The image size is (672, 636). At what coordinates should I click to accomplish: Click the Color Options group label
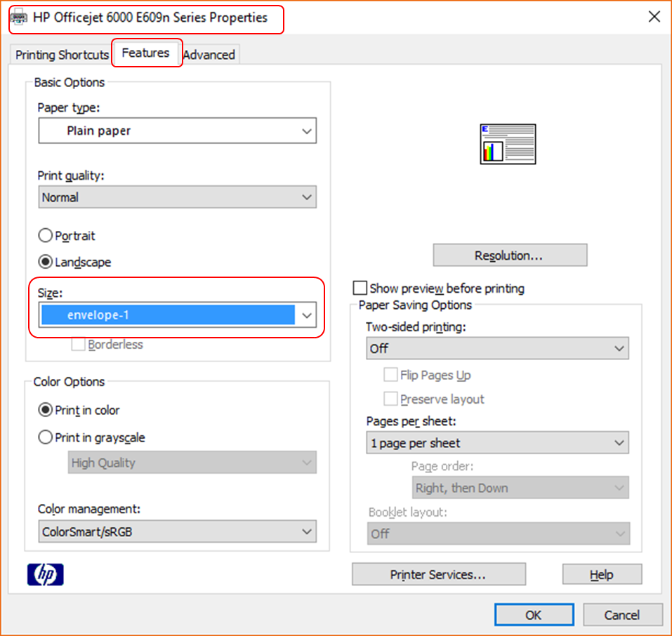click(69, 381)
